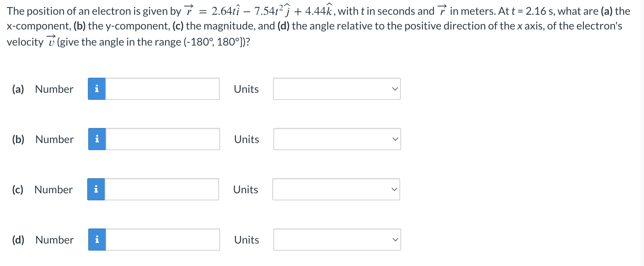Click the Number input field for part (a)

point(162,89)
